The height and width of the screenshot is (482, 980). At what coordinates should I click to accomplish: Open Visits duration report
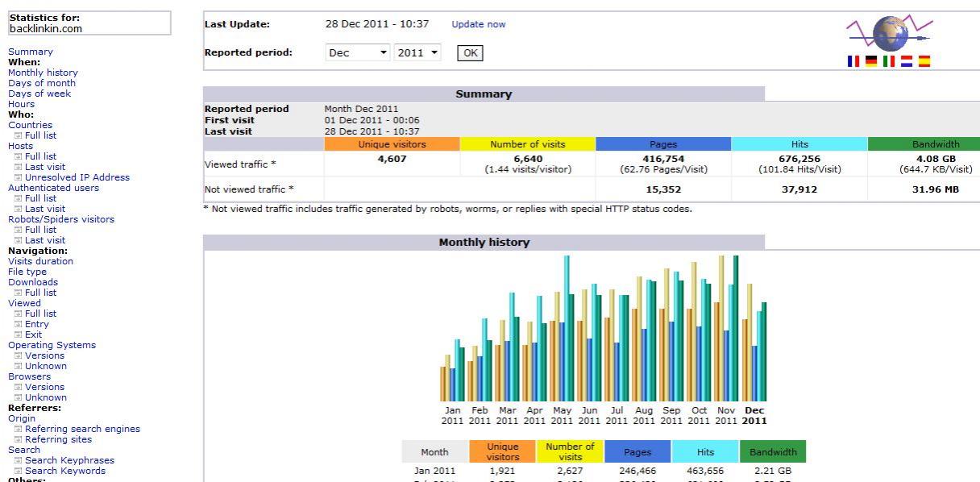pos(40,261)
